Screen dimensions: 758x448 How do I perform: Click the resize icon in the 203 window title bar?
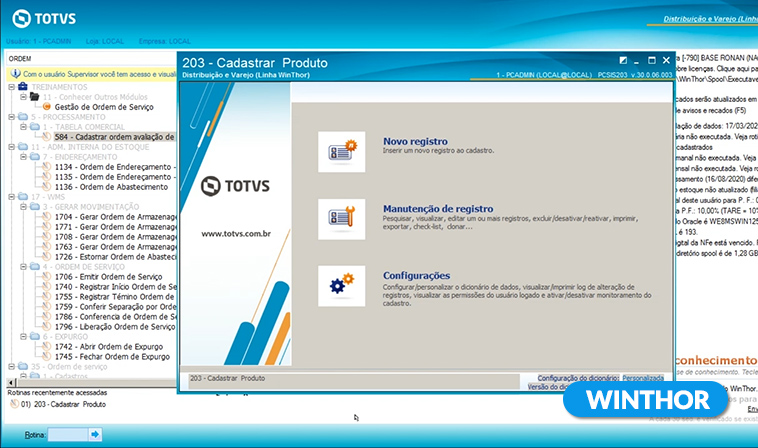tap(623, 61)
